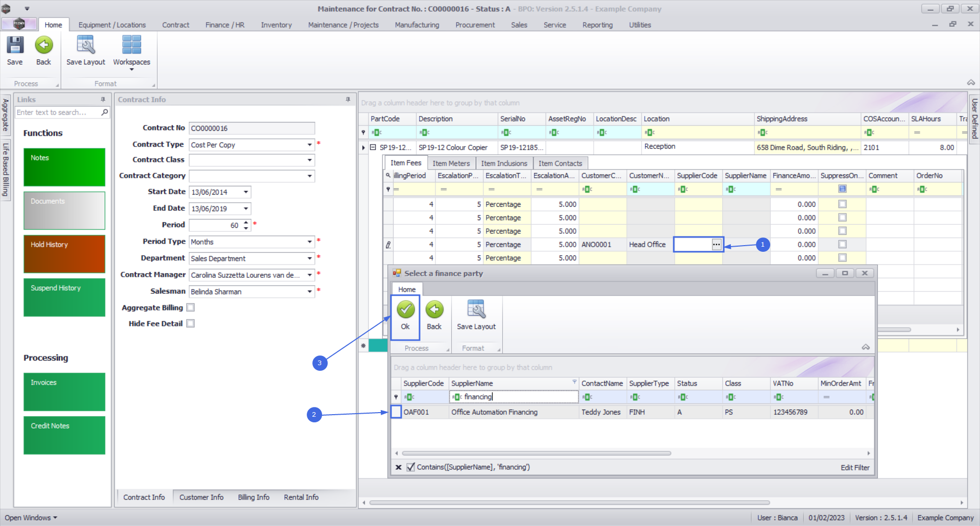Click the green Back arrow in main ribbon
Viewport: 980px width, 526px height.
[x=43, y=45]
